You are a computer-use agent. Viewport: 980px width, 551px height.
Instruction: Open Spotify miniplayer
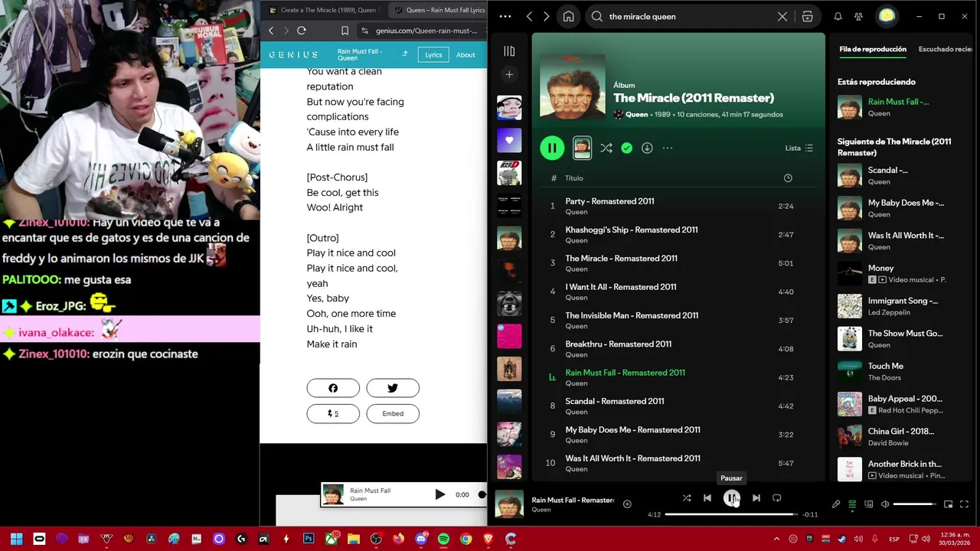coord(948,504)
